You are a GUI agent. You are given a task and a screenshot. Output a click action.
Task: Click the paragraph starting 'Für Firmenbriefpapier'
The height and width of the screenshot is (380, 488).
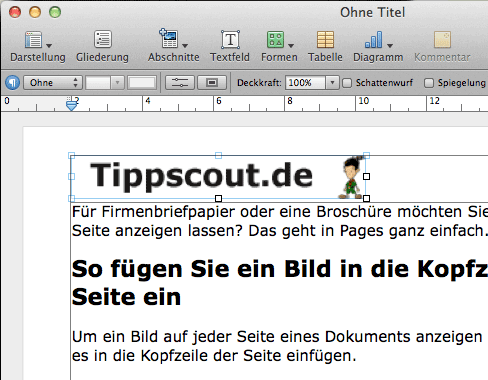pos(280,221)
